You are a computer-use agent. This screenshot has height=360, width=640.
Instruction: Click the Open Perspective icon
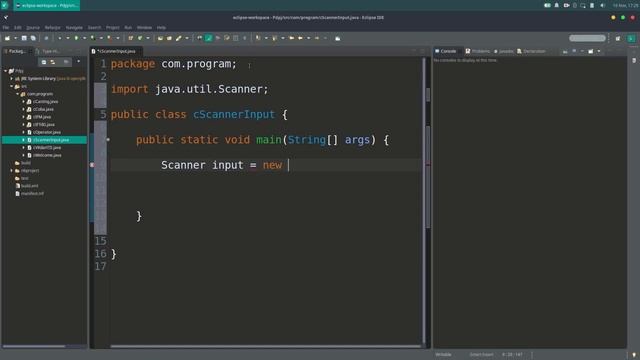tap(618, 38)
